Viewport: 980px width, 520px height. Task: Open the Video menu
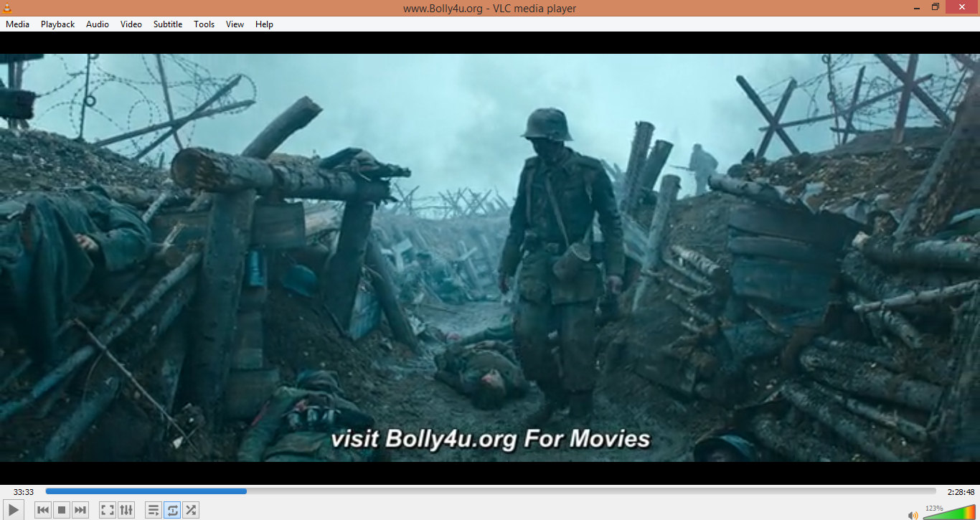pyautogui.click(x=131, y=24)
